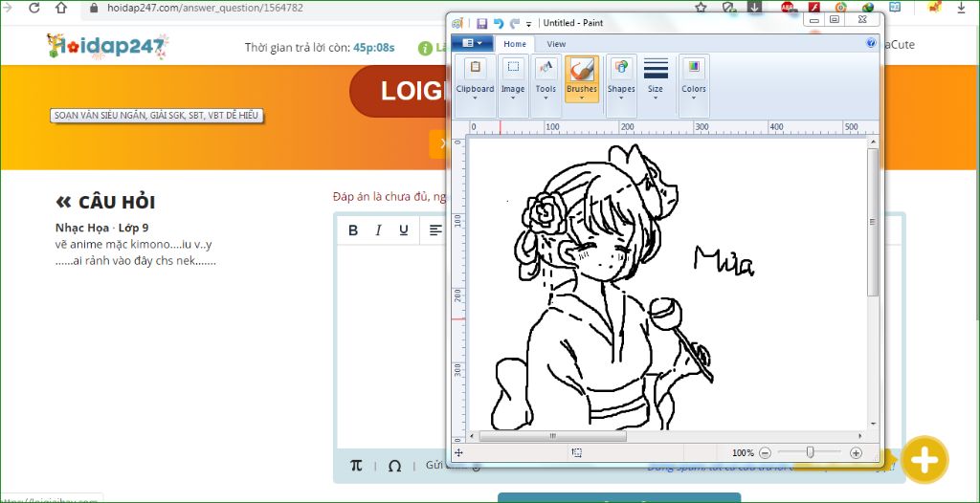Click the shield extension icon in browser toolbar
The height and width of the screenshot is (503, 980).
coord(728,8)
